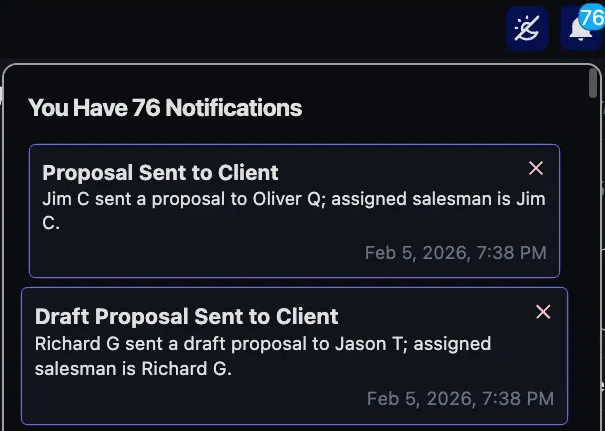Dismiss the "Proposal Sent to Client" notification
Screen dimensions: 605x431
coord(536,168)
